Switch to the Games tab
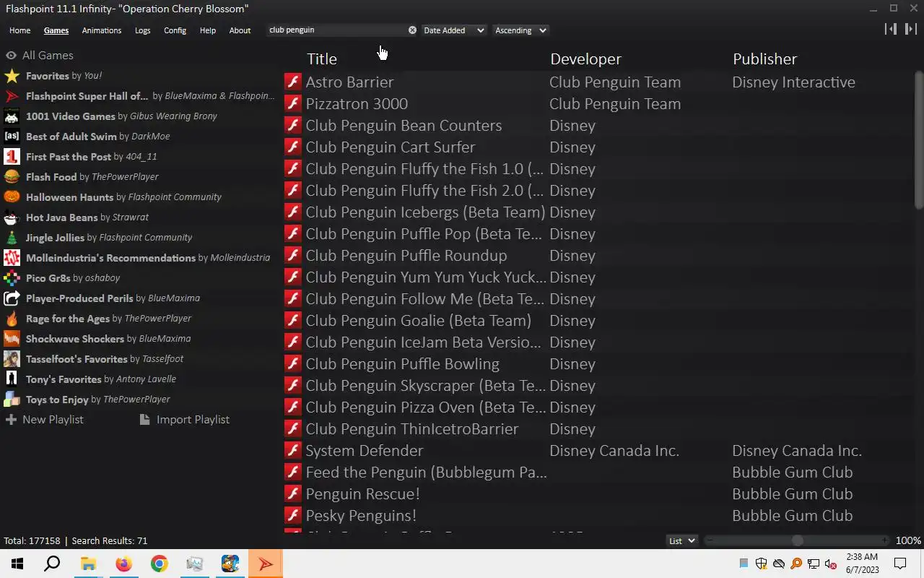 (x=56, y=30)
